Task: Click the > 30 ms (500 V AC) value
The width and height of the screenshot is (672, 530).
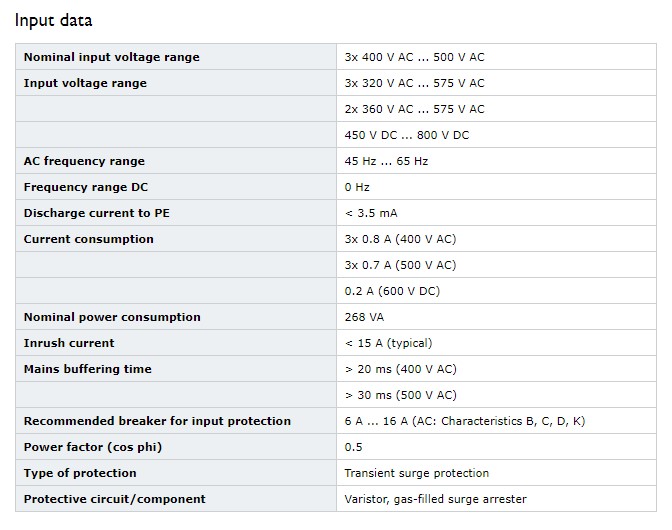Action: [x=401, y=395]
